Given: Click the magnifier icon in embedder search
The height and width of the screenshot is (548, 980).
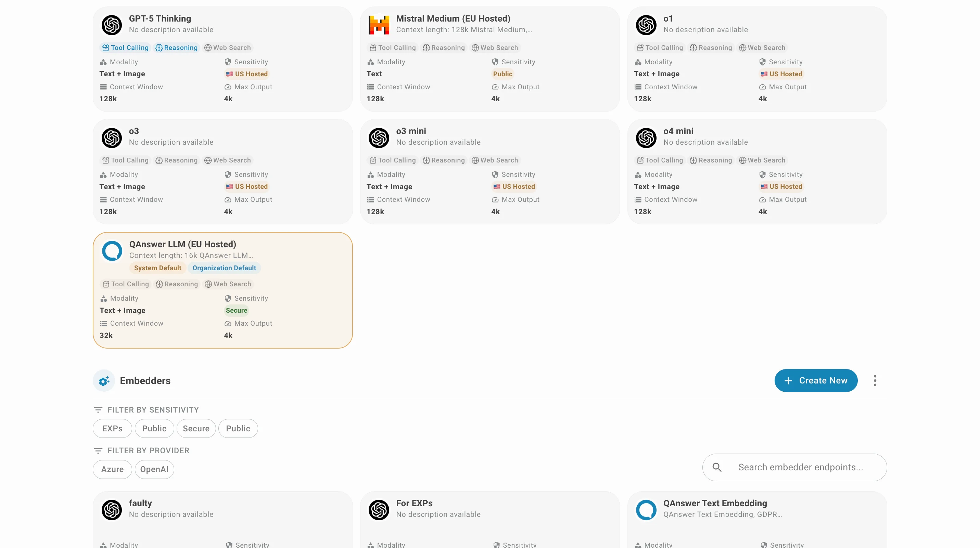Looking at the screenshot, I should (717, 467).
